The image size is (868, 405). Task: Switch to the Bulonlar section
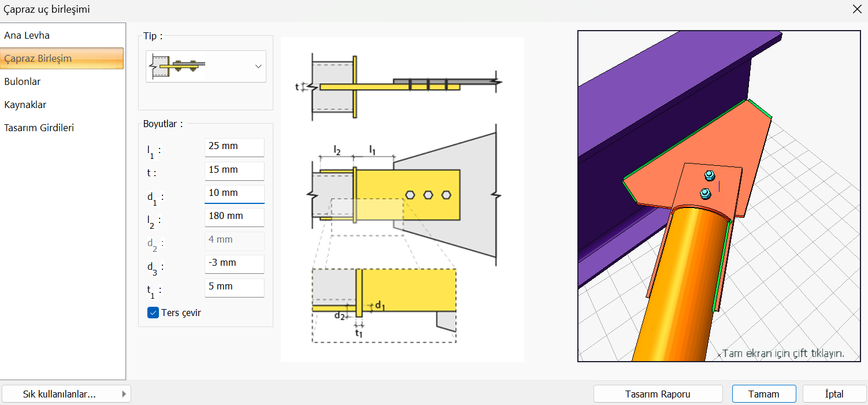(x=23, y=81)
